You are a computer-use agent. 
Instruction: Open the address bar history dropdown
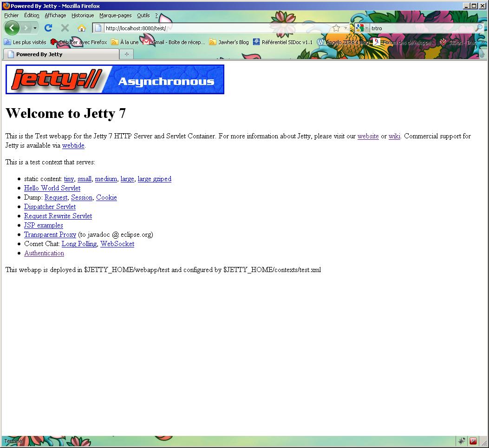coord(346,28)
